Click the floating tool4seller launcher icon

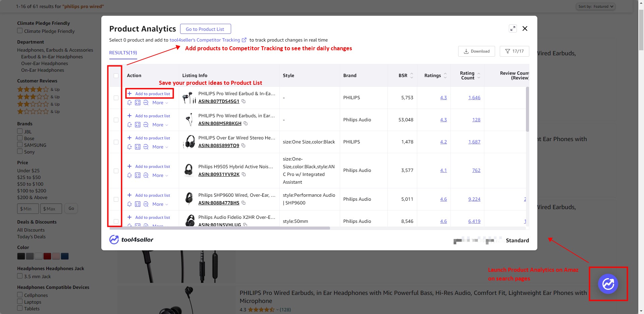608,284
